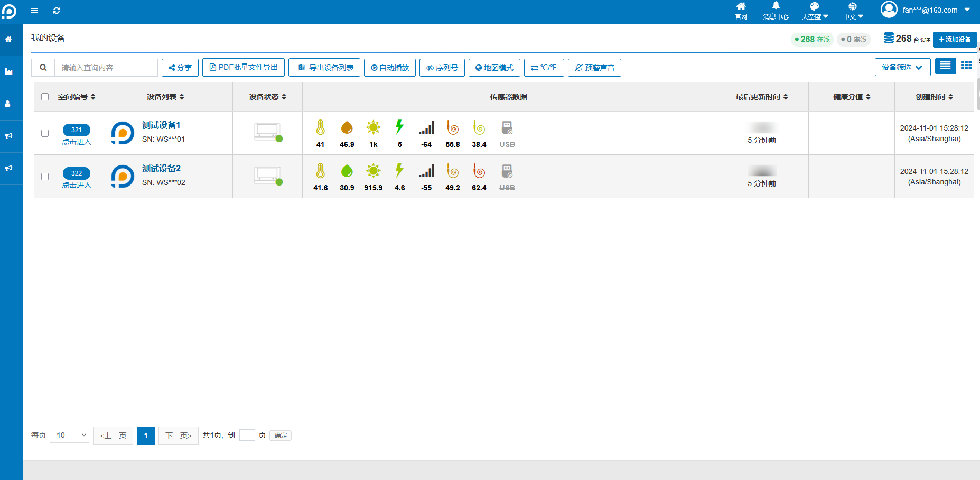Click 点击进入 link under 322
The width and height of the screenshot is (980, 480).
(x=77, y=185)
